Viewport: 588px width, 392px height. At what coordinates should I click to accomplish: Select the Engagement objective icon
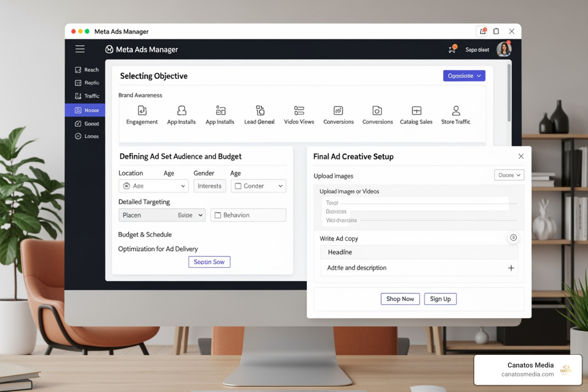tap(142, 111)
